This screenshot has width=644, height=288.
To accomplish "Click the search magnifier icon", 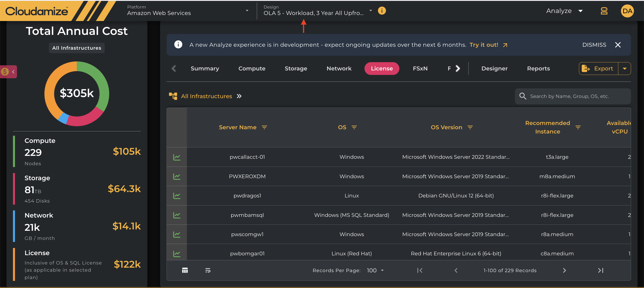I will tap(523, 96).
